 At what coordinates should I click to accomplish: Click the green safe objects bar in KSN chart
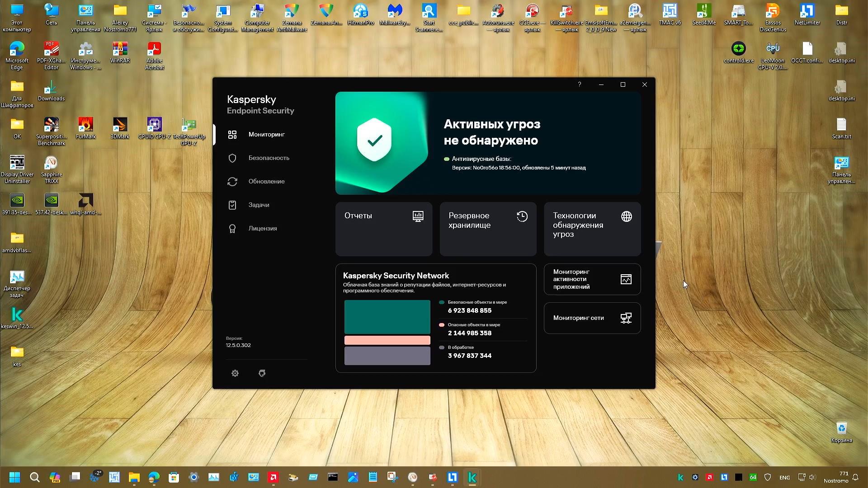387,317
